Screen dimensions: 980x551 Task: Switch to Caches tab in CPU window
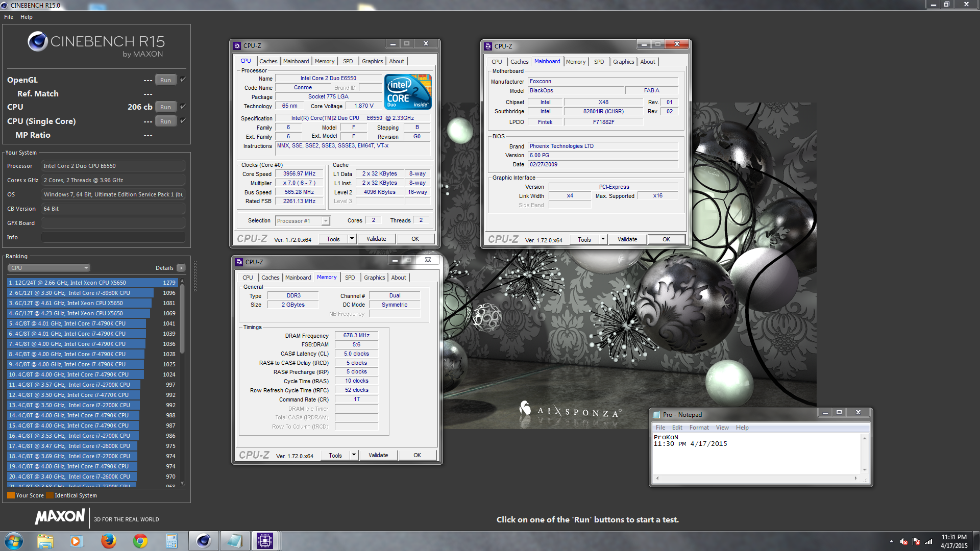tap(268, 61)
